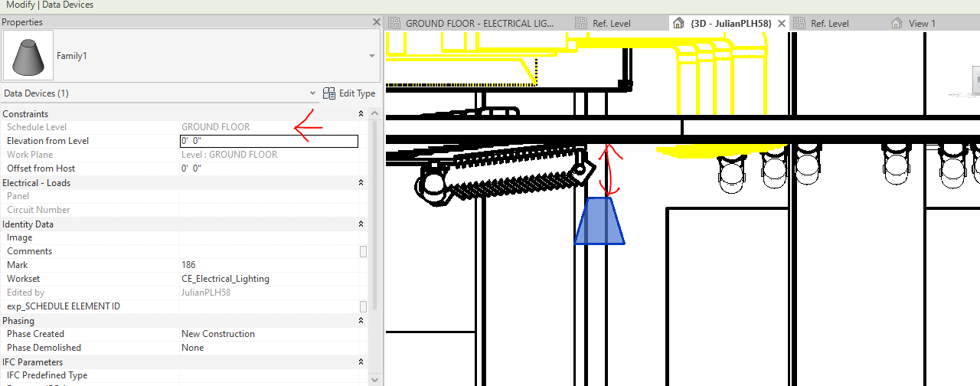Collapse the Phasing section
Image resolution: width=980 pixels, height=386 pixels.
pyautogui.click(x=361, y=321)
